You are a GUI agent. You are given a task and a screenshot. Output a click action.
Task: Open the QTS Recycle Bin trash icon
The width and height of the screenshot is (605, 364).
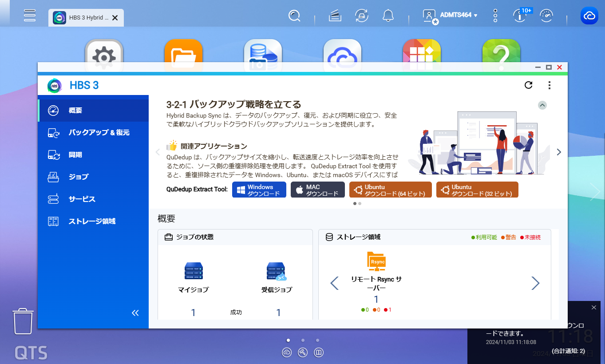(23, 321)
